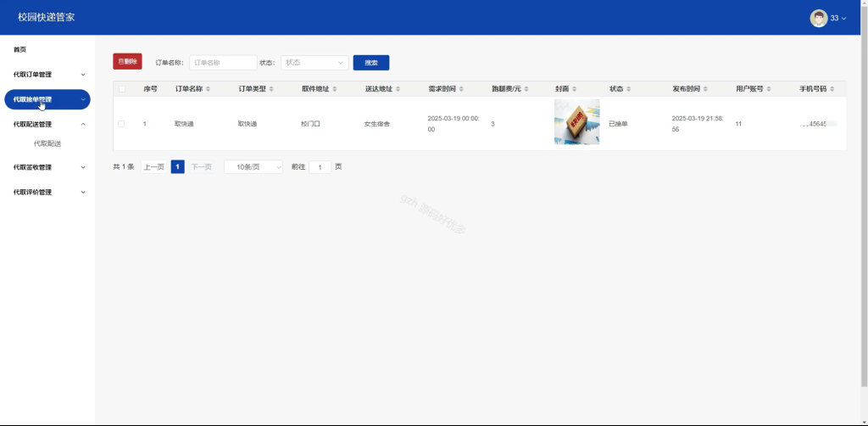The height and width of the screenshot is (426, 868).
Task: Open 代取配送 submenu item
Action: (x=47, y=144)
